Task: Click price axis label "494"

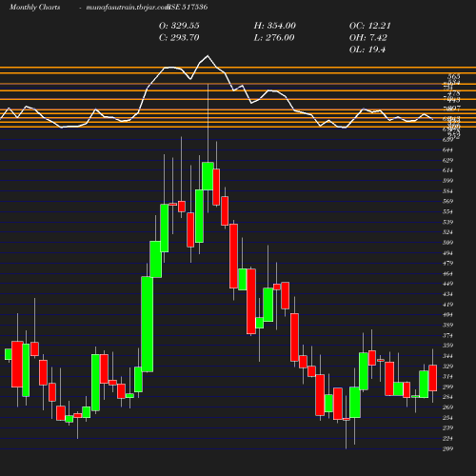Action: (x=447, y=253)
